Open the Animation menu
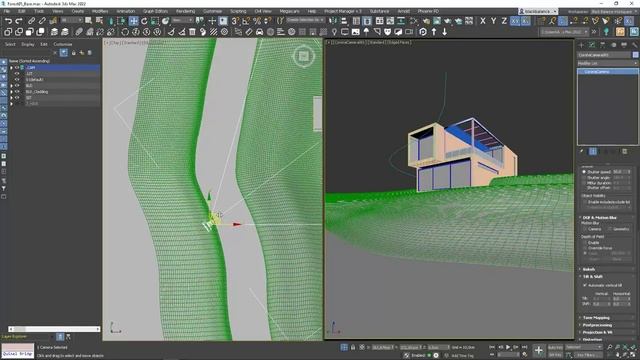 pos(126,11)
